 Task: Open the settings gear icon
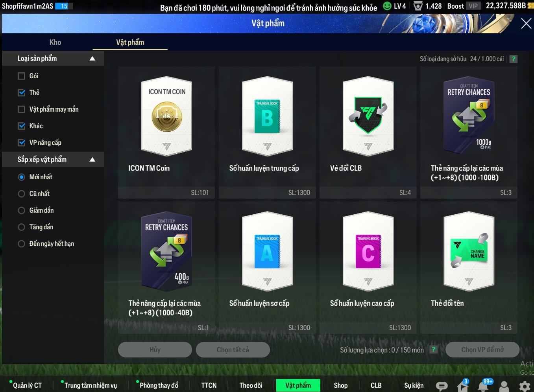(x=524, y=386)
